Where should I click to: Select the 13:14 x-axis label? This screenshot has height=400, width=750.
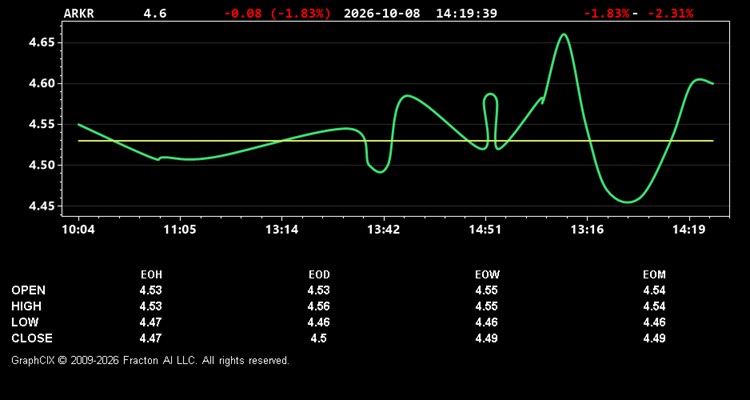282,230
